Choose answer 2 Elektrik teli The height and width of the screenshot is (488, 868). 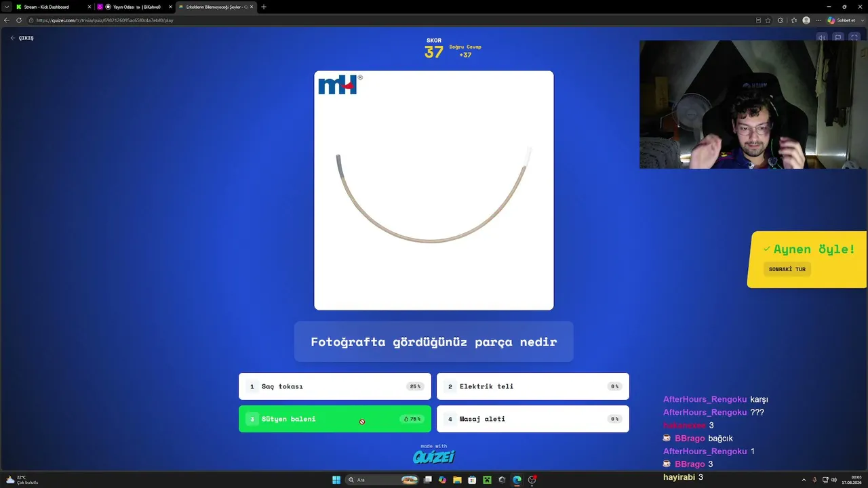pyautogui.click(x=533, y=386)
